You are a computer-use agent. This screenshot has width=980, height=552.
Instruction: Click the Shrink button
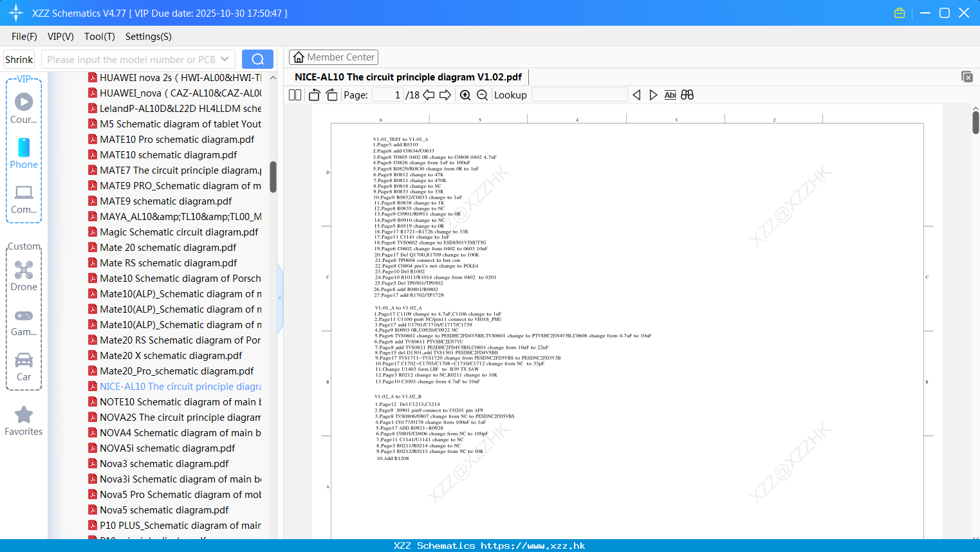pos(19,59)
